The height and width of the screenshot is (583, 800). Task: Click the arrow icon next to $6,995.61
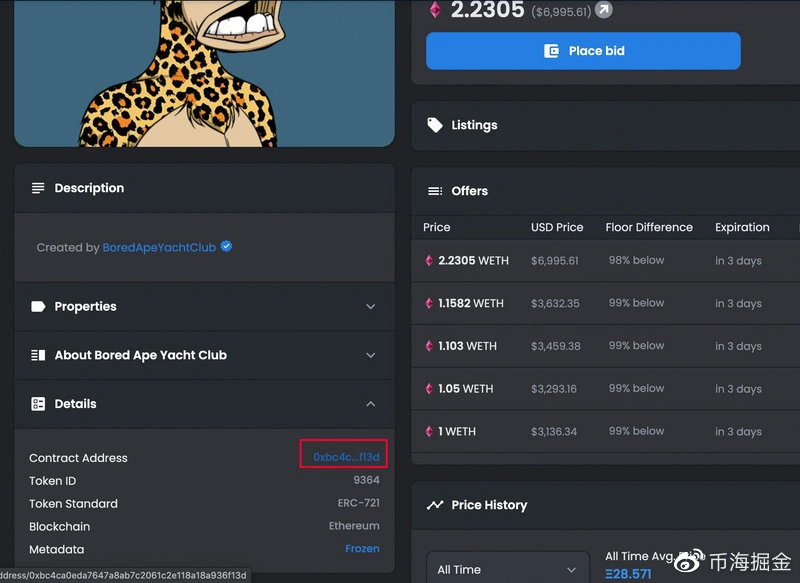[x=604, y=10]
